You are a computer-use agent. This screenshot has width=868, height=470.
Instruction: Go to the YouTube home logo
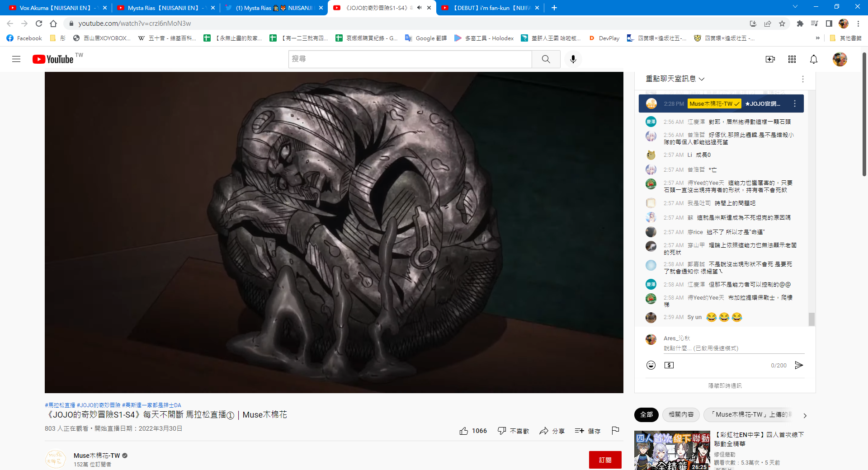53,59
